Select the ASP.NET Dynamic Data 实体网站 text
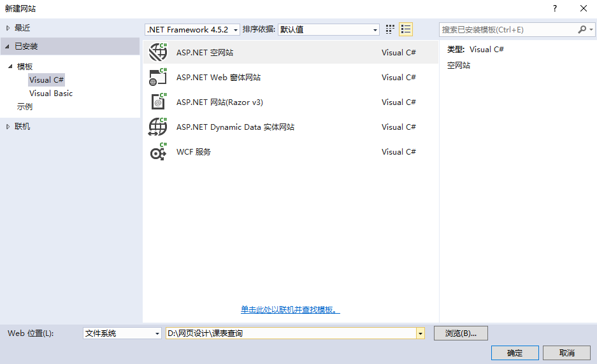Image resolution: width=597 pixels, height=364 pixels. click(x=235, y=127)
